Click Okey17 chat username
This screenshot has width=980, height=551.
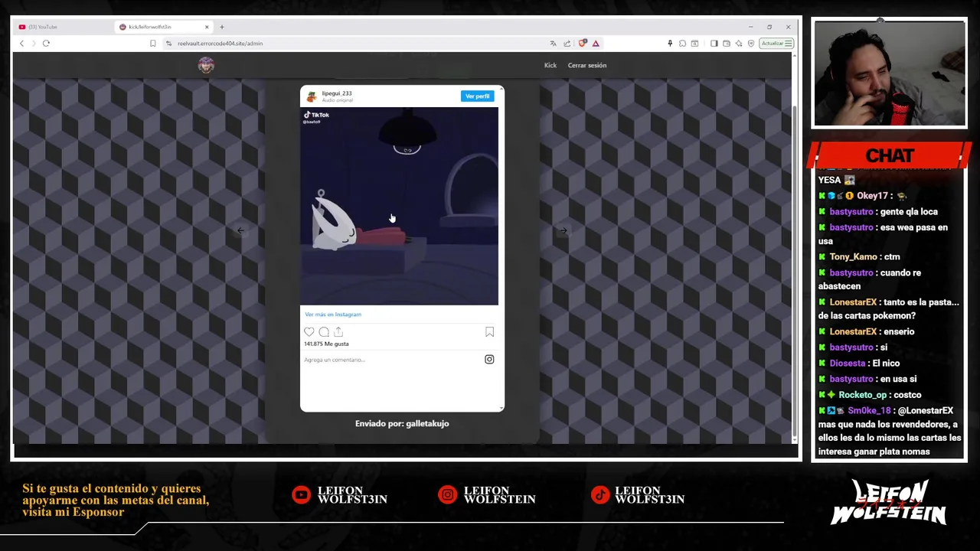click(872, 196)
